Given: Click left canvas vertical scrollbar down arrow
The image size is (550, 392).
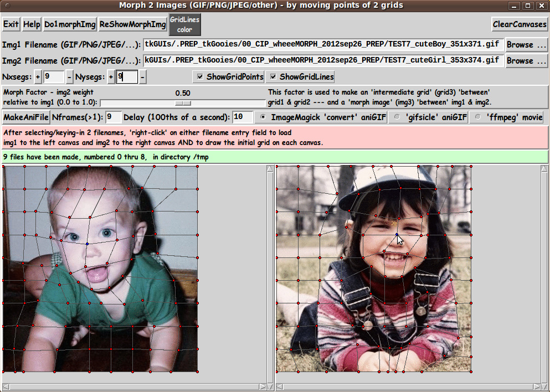Looking at the screenshot, I should click(270, 387).
